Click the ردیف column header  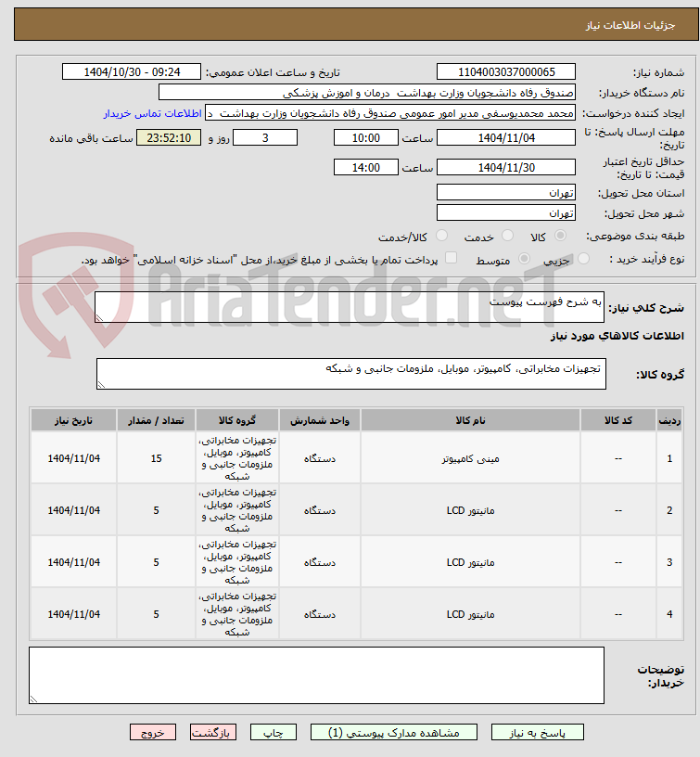669,420
